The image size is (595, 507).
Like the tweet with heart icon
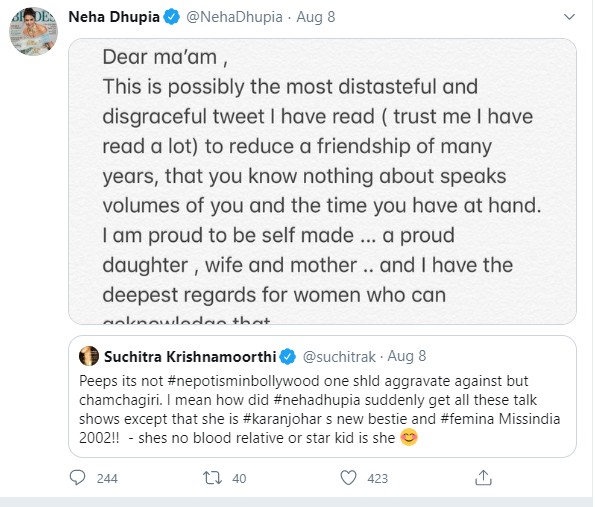point(348,478)
